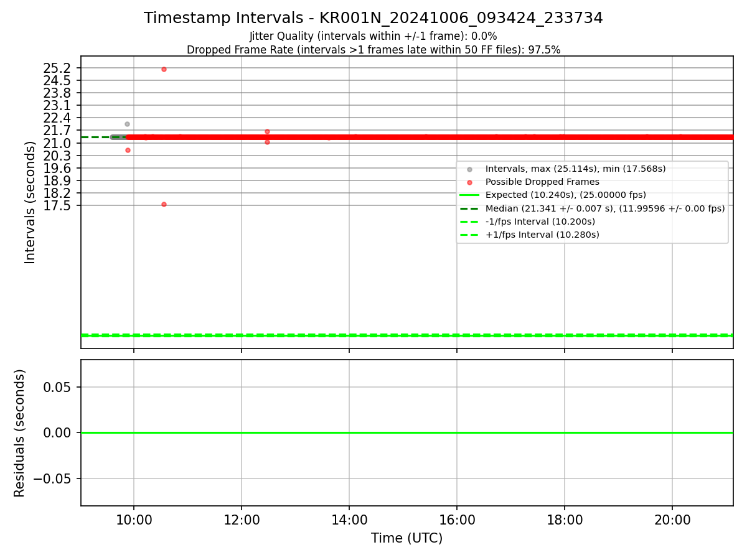This screenshot has width=747, height=560.
Task: Click the red outlier point near 17.5 seconds
Action: point(164,204)
